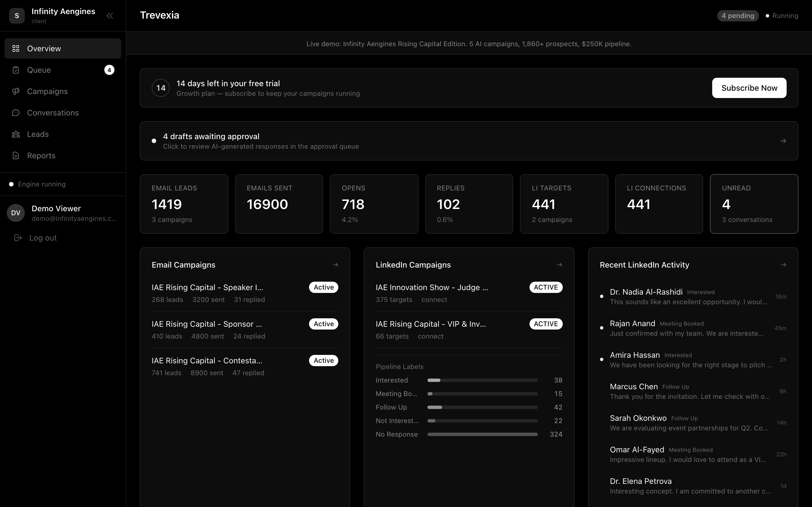Click the Leads people icon
The height and width of the screenshot is (507, 812).
tap(16, 134)
